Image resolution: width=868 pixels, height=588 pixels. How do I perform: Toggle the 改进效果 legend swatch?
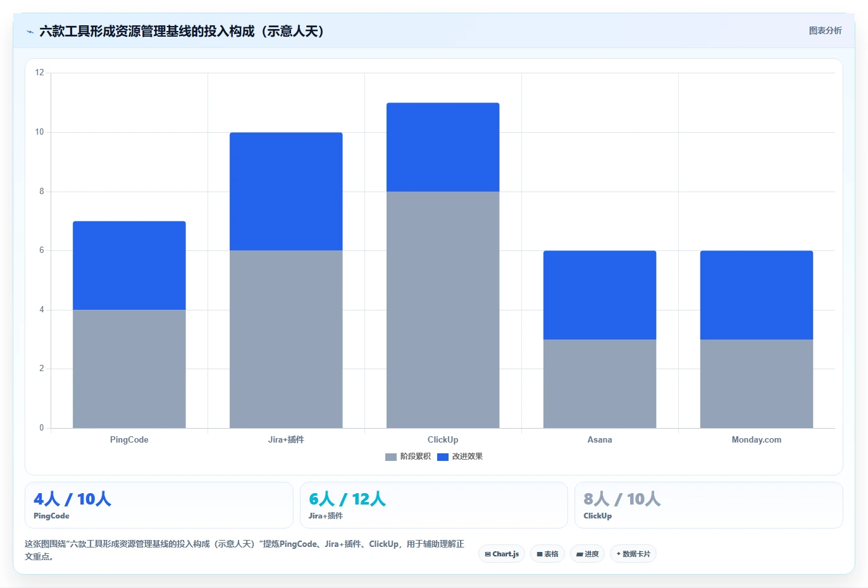pos(443,456)
